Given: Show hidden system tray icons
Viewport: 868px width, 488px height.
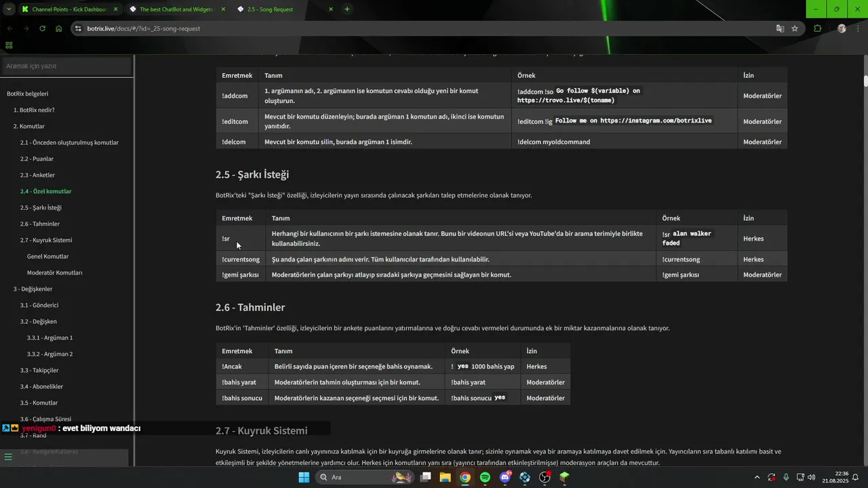Looking at the screenshot, I should coord(757,477).
